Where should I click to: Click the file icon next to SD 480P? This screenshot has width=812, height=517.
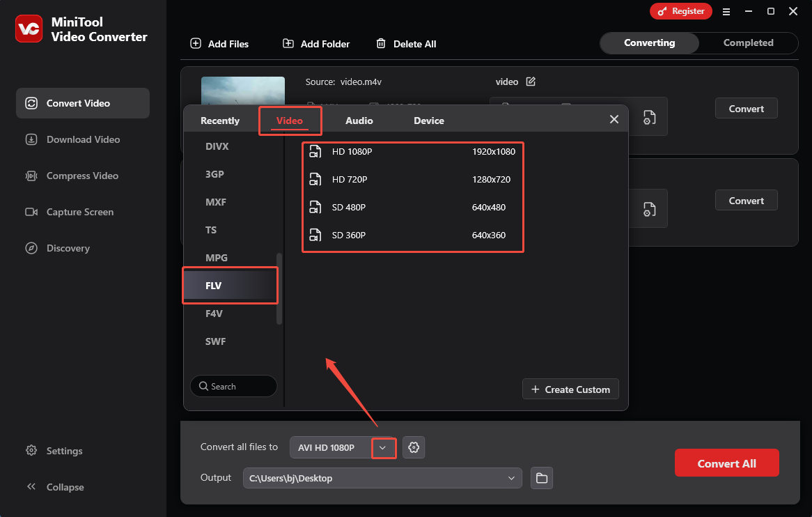pyautogui.click(x=315, y=207)
